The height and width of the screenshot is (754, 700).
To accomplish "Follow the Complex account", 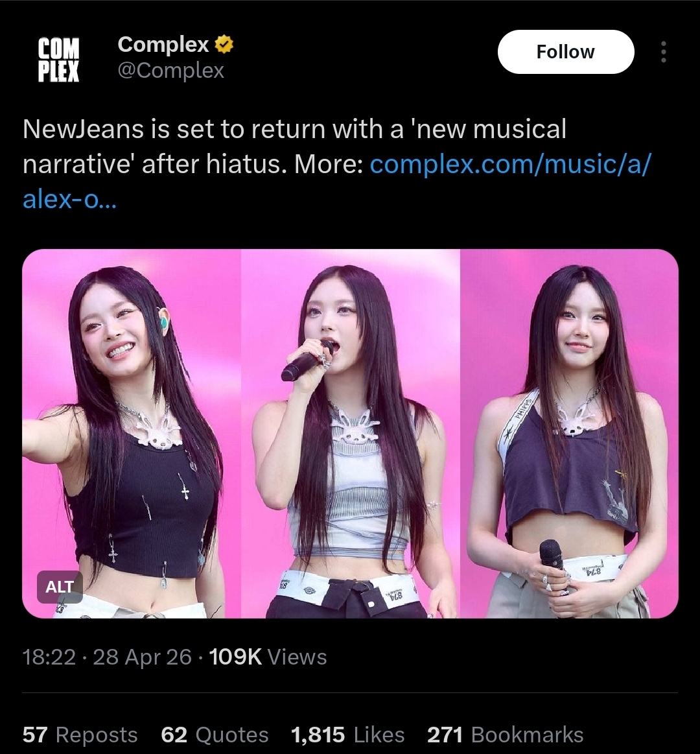I will (x=566, y=52).
